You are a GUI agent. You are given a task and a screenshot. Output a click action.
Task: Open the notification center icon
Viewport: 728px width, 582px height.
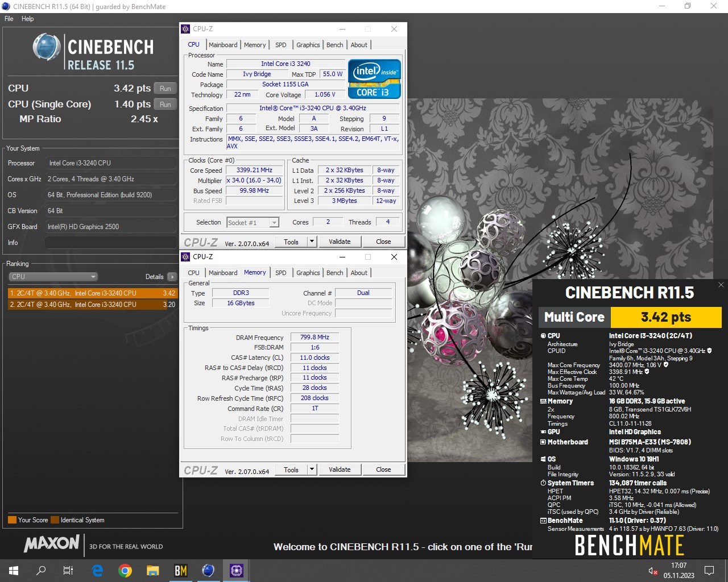(x=709, y=571)
